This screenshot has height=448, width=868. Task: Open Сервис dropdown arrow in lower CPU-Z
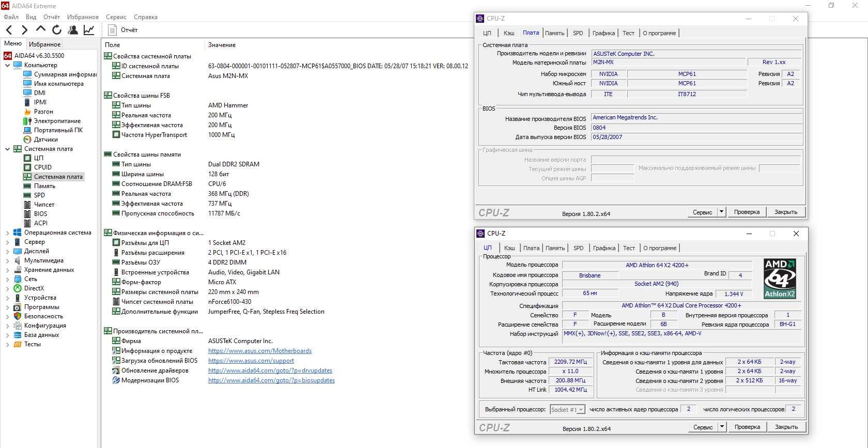coord(722,427)
